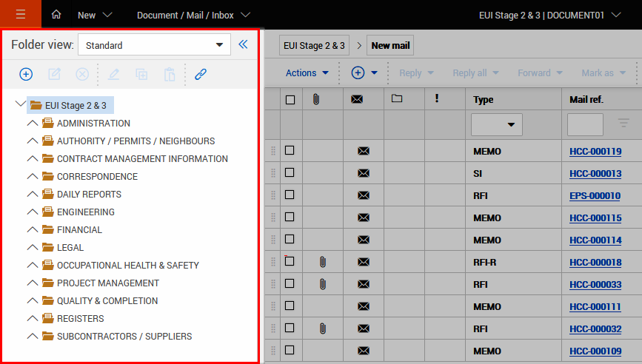The height and width of the screenshot is (364, 642).
Task: Click the filter icon beside Mail ref.
Action: (623, 124)
